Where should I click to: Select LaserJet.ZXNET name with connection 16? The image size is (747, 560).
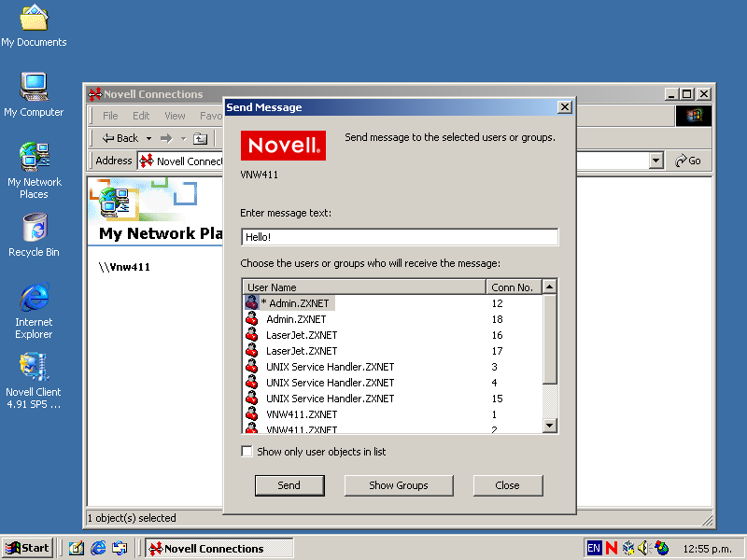tap(302, 335)
